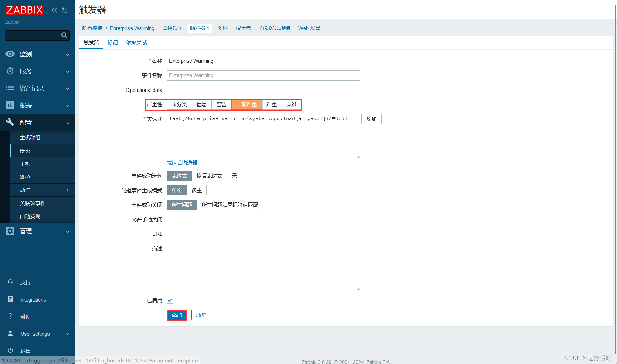617x364 pixels.
Task: Select severity 一般严重
Action: click(247, 104)
